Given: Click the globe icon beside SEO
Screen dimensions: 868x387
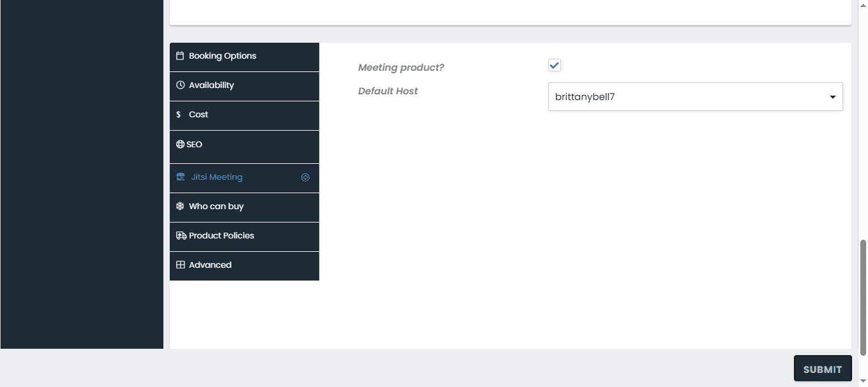Looking at the screenshot, I should coord(180,145).
